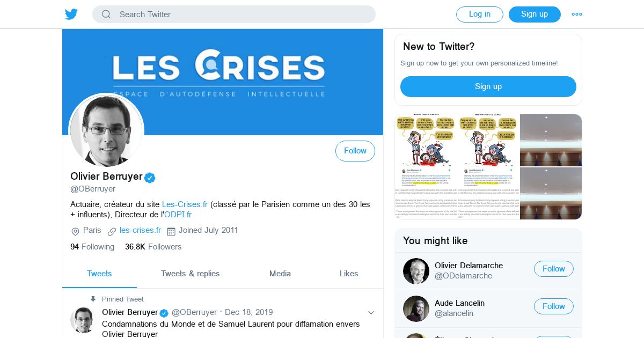Expand the pinned tweet chevron menu

pyautogui.click(x=371, y=313)
